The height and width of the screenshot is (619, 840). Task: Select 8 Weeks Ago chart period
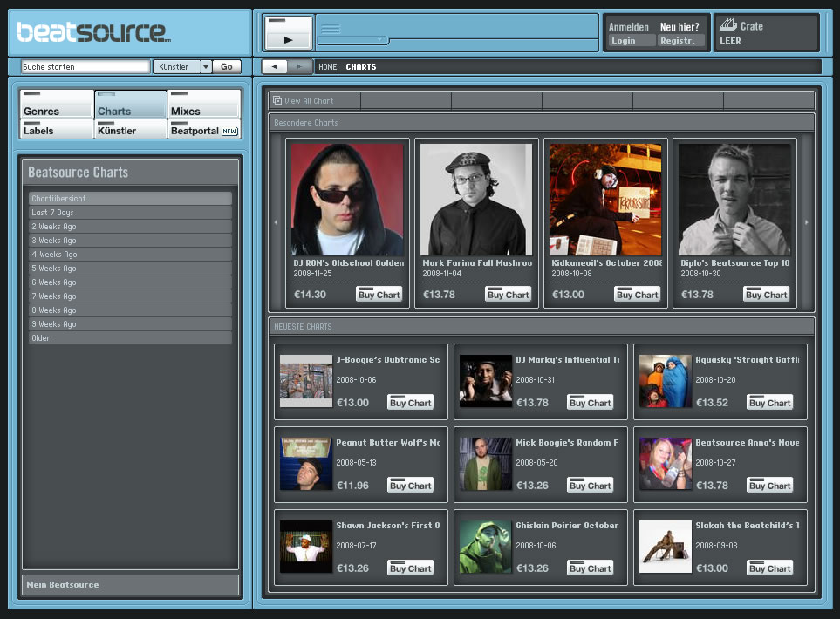[x=130, y=309]
